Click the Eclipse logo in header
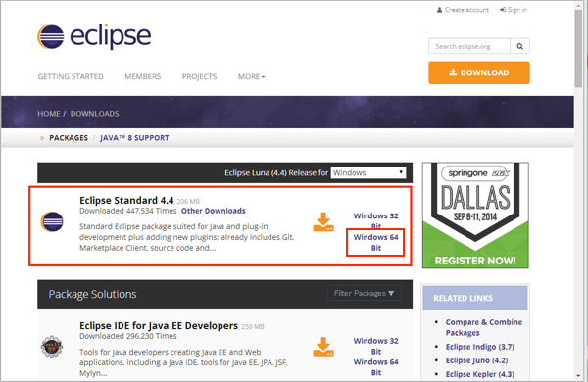588x382 pixels. coord(94,36)
